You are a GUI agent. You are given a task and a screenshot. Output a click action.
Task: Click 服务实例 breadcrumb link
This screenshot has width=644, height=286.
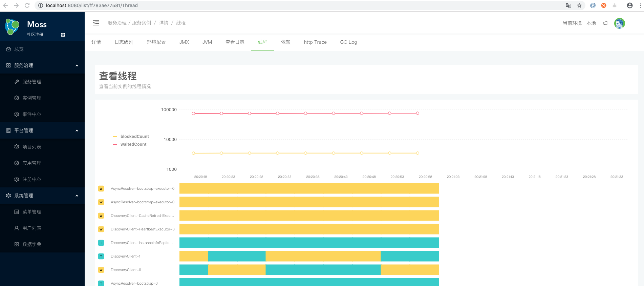tap(142, 23)
